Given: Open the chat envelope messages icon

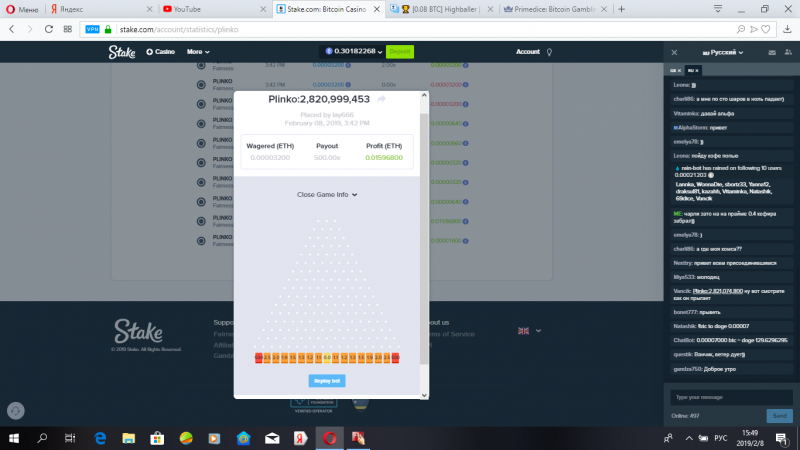Looking at the screenshot, I should [x=772, y=52].
